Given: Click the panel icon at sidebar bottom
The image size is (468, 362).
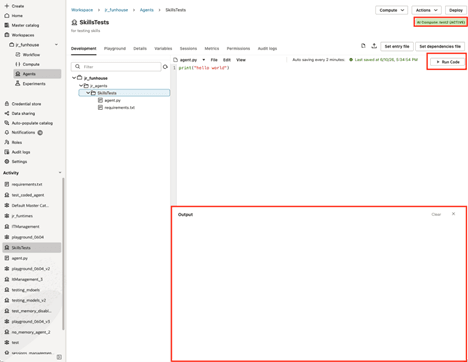Looking at the screenshot, I should [x=59, y=357].
